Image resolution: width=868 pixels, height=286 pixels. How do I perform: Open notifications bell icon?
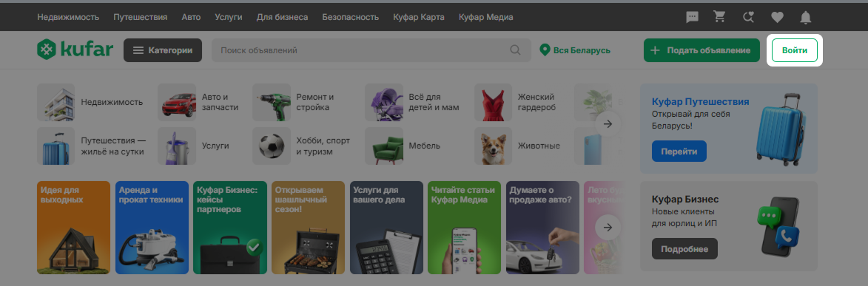(805, 17)
